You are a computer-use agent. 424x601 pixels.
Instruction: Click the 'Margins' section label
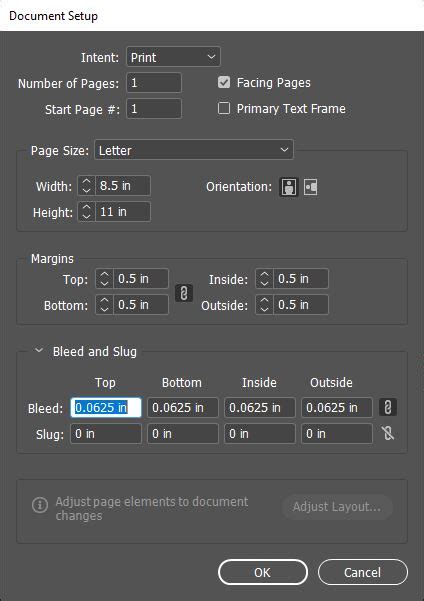[x=52, y=259]
